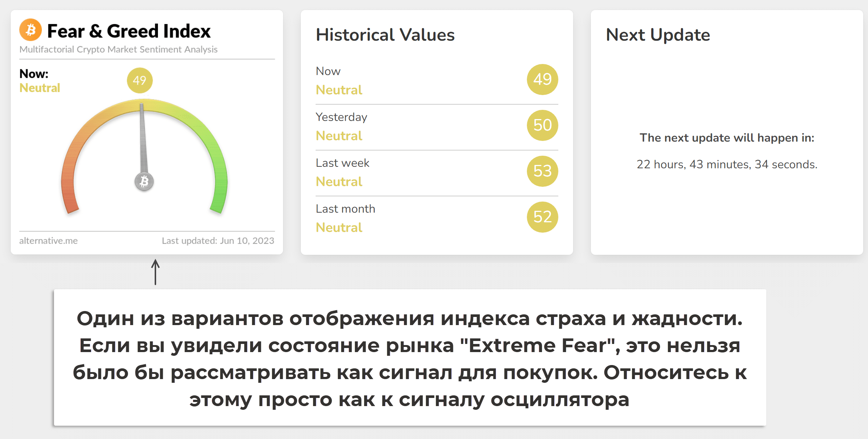Click the countdown timer text
This screenshot has width=868, height=439.
point(727,165)
